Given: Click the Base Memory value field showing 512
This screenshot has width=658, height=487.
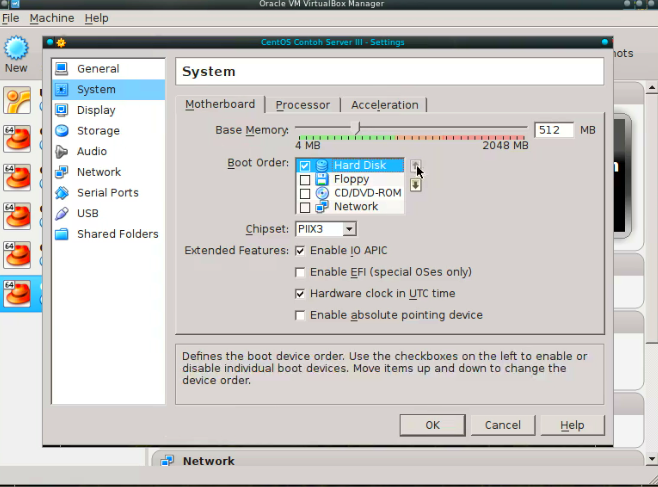Looking at the screenshot, I should coord(554,130).
